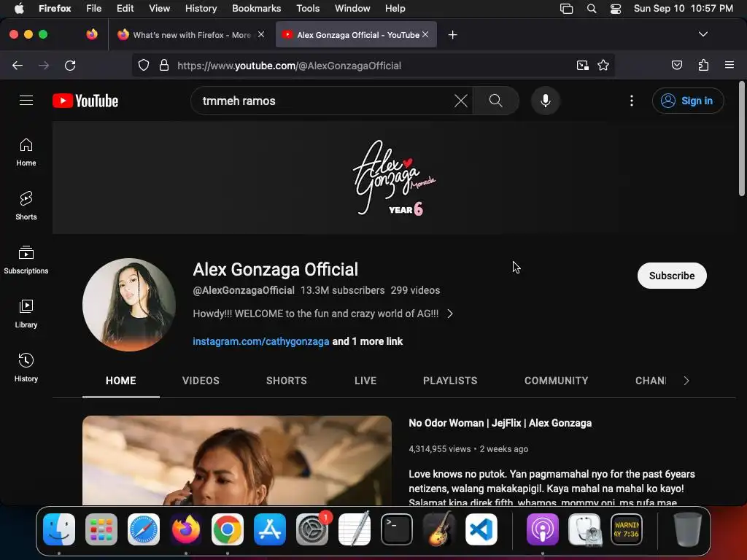The image size is (747, 560).
Task: Open Console app showing WARNIN in dock
Action: point(627,529)
